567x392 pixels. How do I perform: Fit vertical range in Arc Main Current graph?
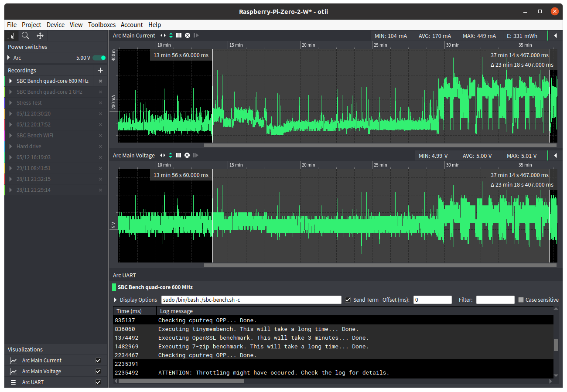coord(171,36)
